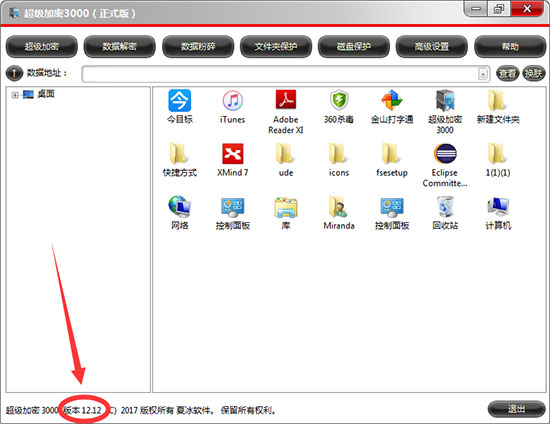Close the 超级加密3000 window
Screen dimensions: 550x424
tap(527, 9)
